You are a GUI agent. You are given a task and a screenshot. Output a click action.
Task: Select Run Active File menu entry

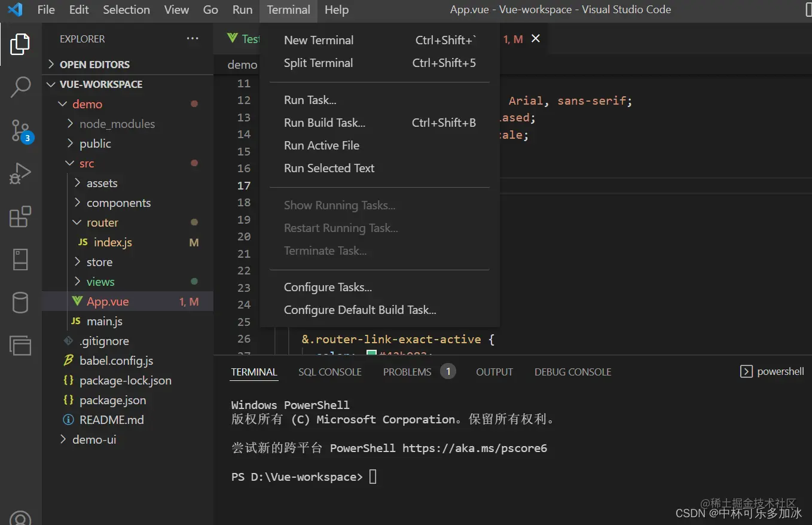380,145
